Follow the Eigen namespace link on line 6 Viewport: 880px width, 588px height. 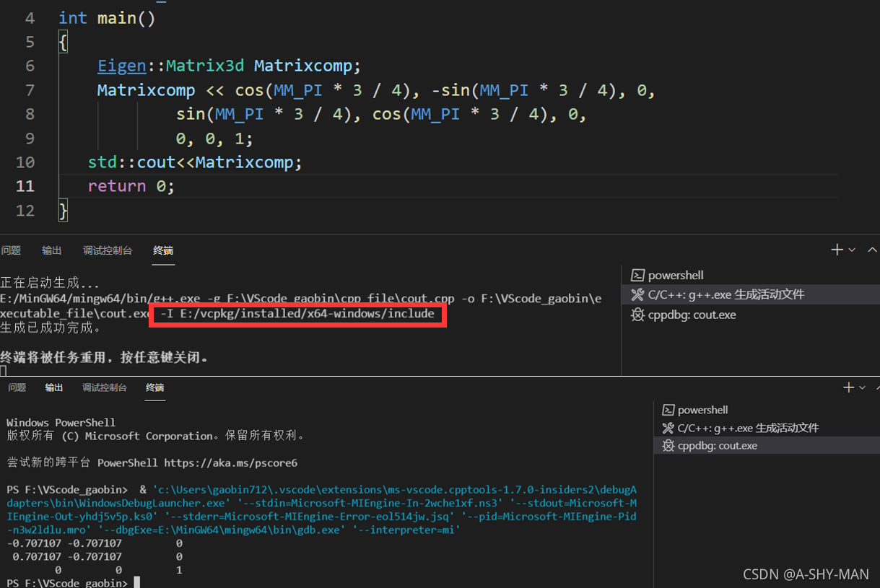tap(122, 66)
